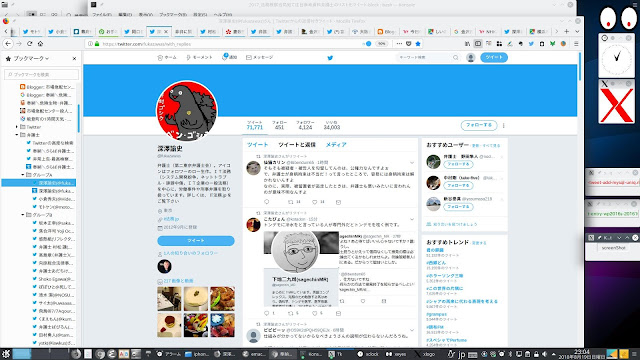Click the profile フォローする button

coord(479,125)
